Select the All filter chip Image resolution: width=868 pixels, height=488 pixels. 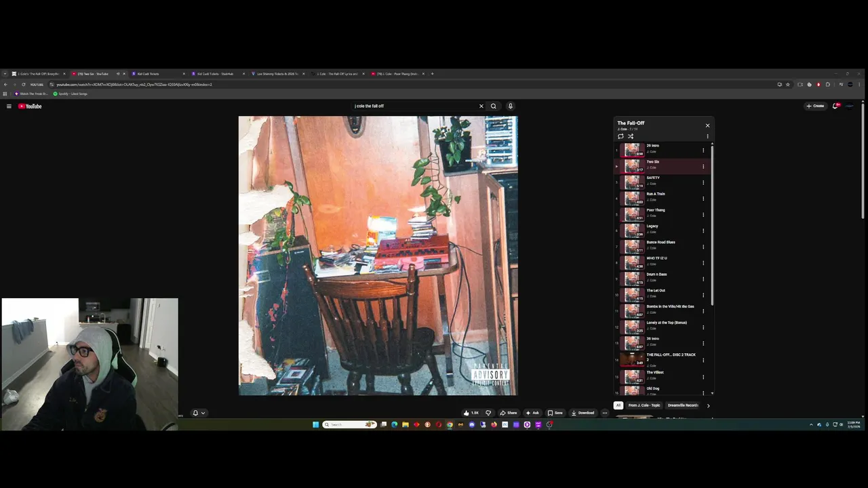[618, 405]
